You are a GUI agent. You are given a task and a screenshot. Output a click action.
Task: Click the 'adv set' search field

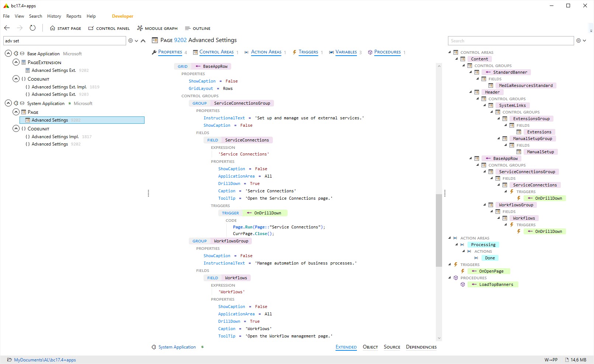click(x=65, y=41)
